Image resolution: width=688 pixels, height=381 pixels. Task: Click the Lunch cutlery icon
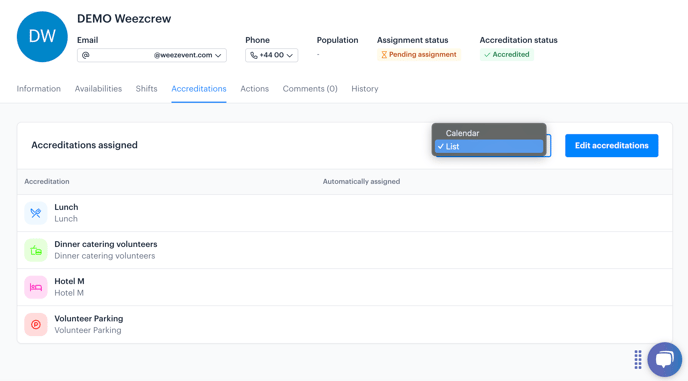coord(36,213)
